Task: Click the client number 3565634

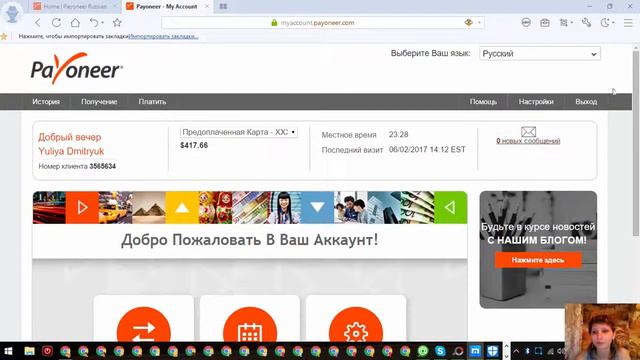Action: (102, 166)
